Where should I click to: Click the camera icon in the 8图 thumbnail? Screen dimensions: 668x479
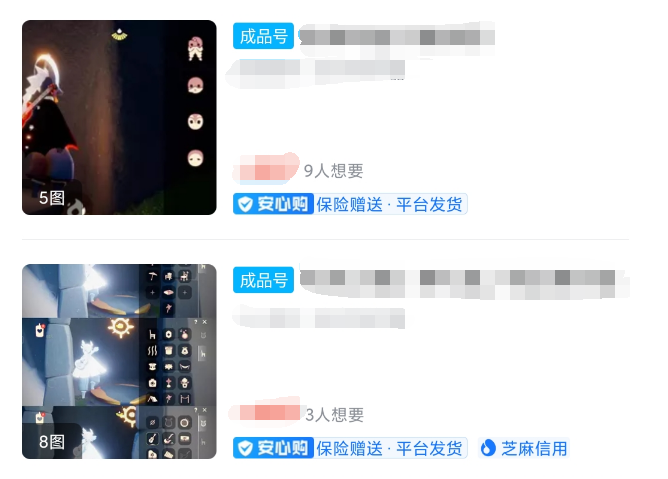point(153,383)
